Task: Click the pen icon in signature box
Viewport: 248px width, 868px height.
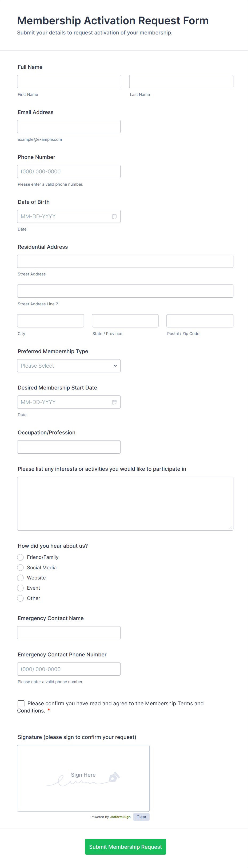Action: (114, 777)
